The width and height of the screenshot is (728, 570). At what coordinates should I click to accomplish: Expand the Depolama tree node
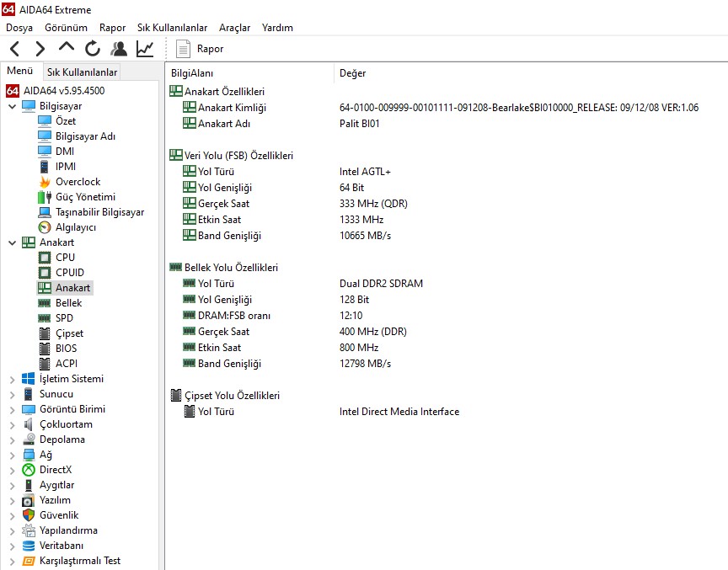(12, 439)
